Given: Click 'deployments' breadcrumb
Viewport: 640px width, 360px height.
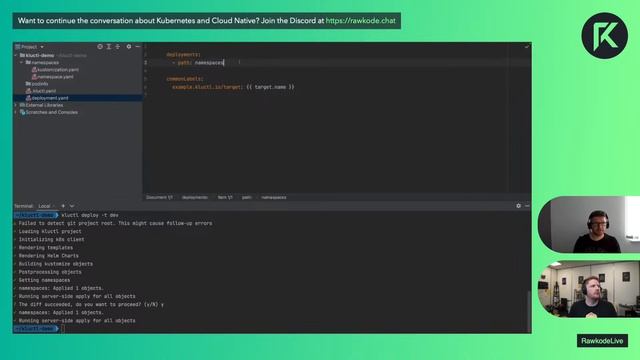Looking at the screenshot, I should [195, 198].
